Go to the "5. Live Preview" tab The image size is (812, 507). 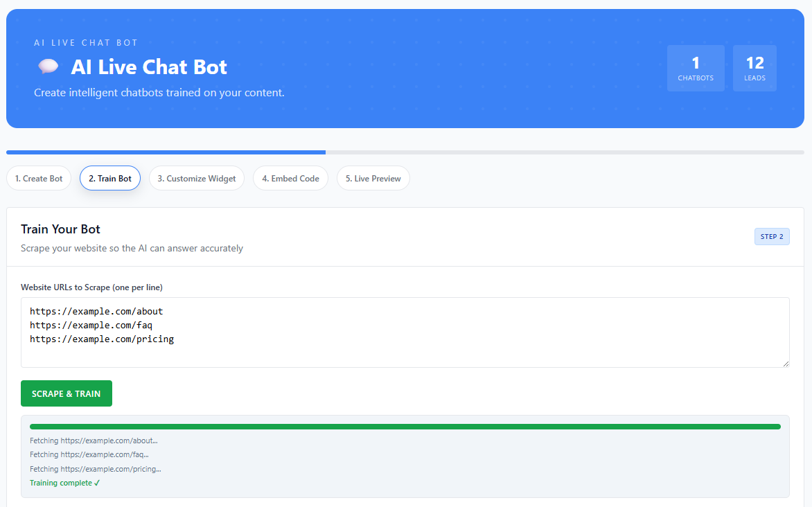click(x=373, y=178)
